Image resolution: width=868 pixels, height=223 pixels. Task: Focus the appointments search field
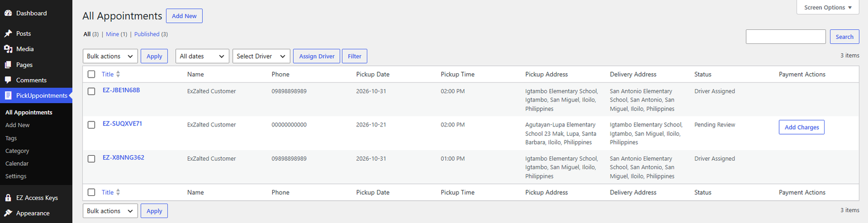786,37
